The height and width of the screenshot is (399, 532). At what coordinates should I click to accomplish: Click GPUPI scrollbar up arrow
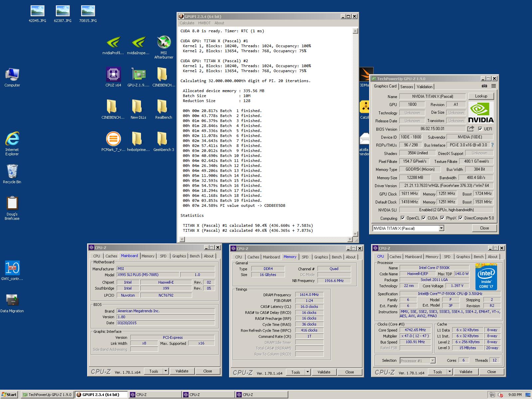[x=355, y=31]
